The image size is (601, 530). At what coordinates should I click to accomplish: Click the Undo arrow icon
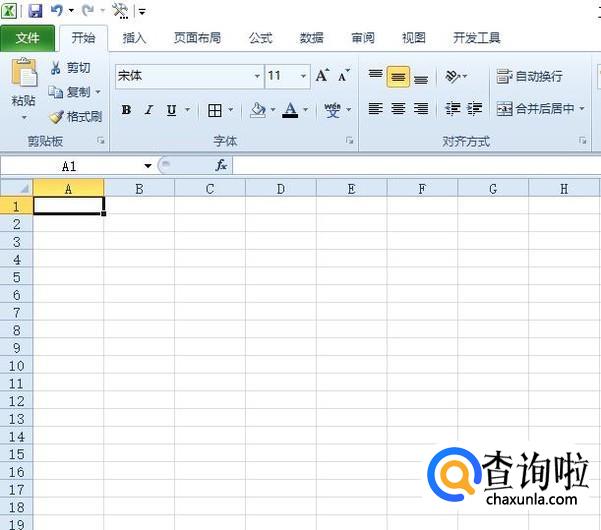pyautogui.click(x=57, y=10)
